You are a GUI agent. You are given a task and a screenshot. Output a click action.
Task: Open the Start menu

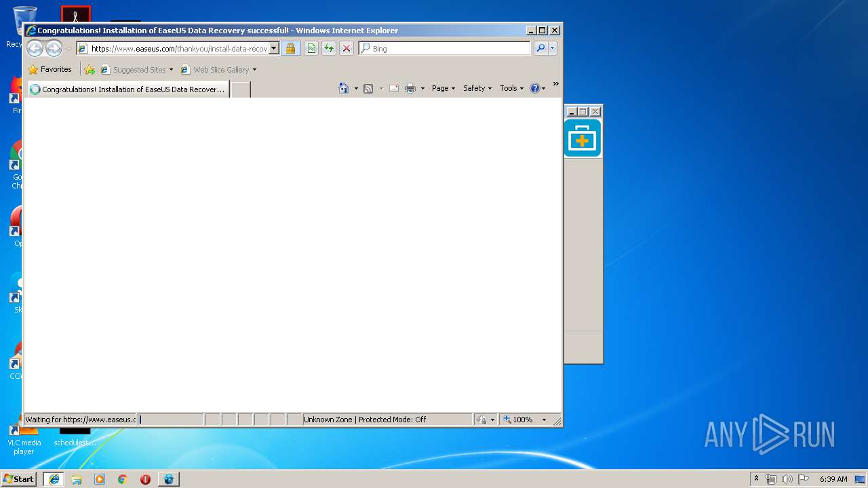(19, 479)
